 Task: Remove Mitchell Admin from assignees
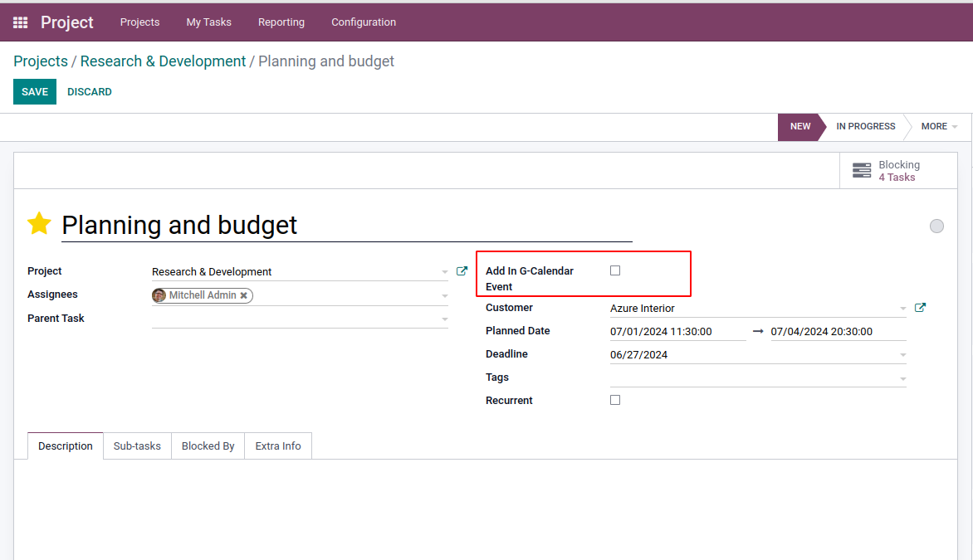(244, 295)
